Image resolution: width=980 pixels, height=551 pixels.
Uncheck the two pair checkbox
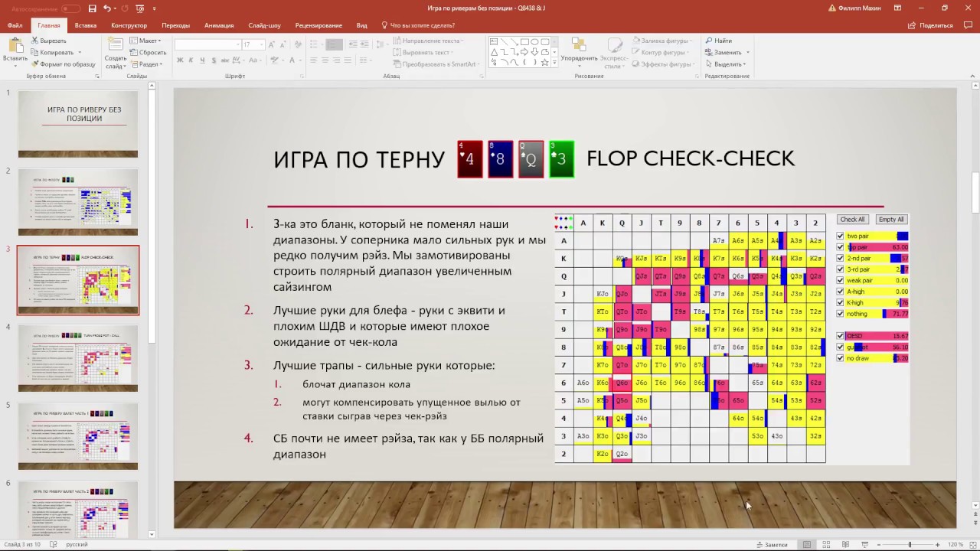pyautogui.click(x=841, y=236)
